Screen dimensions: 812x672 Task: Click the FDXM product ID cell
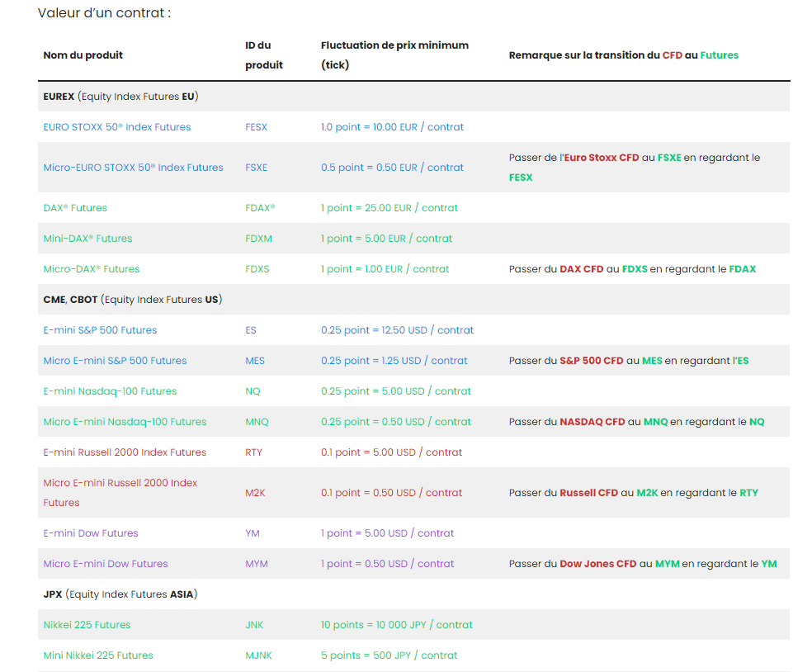click(258, 239)
